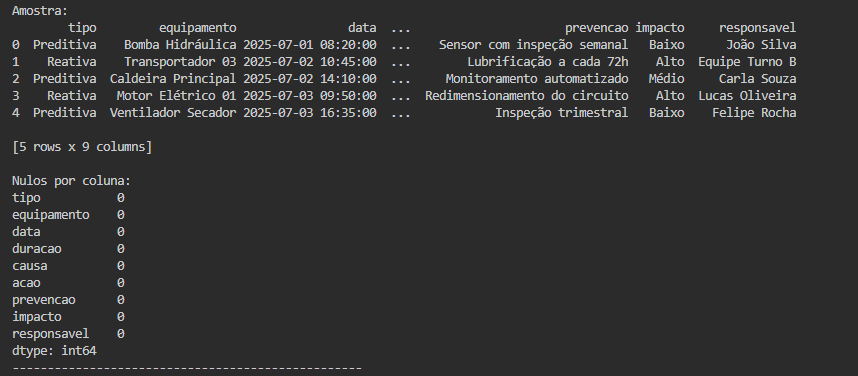Select 'Monitoramento automatizado' text
Screen dimensions: 858x376
click(x=537, y=79)
